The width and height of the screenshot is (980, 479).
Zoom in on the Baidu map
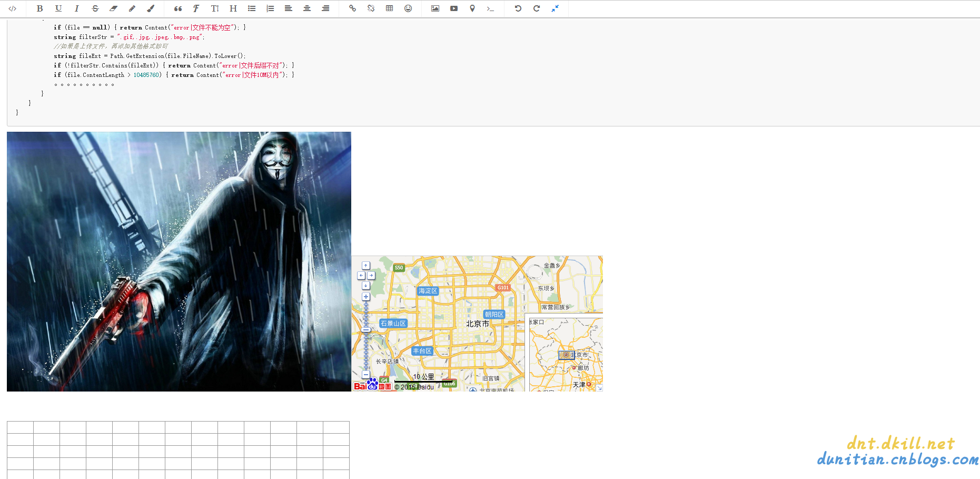point(366,297)
